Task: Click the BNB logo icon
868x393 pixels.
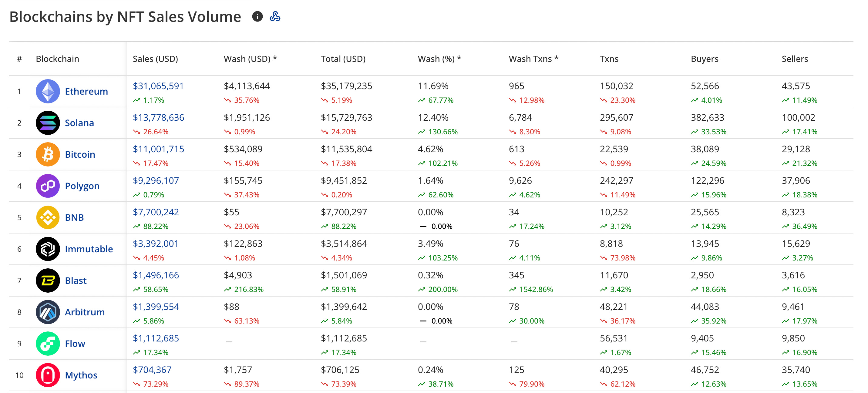Action: [x=48, y=217]
